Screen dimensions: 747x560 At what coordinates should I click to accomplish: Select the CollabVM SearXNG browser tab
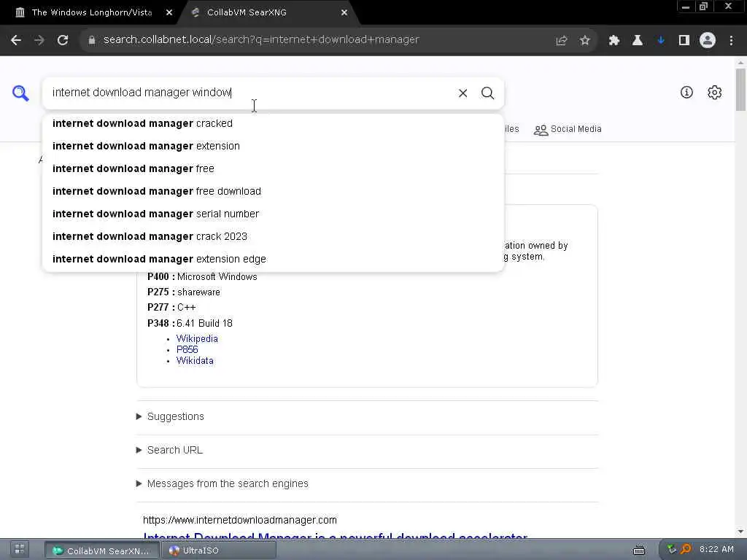tap(268, 13)
